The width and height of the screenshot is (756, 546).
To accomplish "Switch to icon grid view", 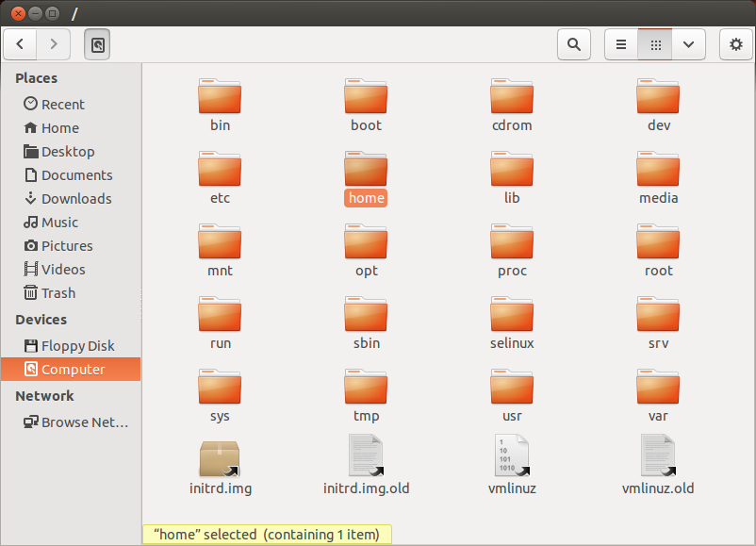I will pos(655,44).
